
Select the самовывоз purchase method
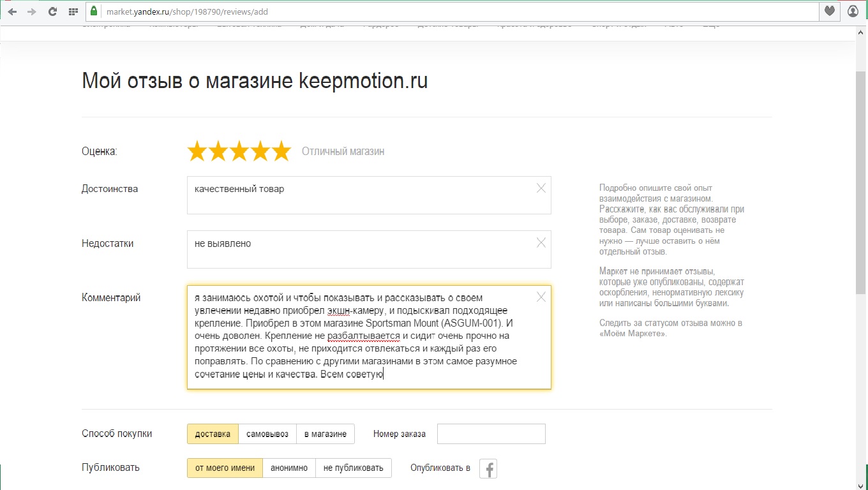click(267, 434)
